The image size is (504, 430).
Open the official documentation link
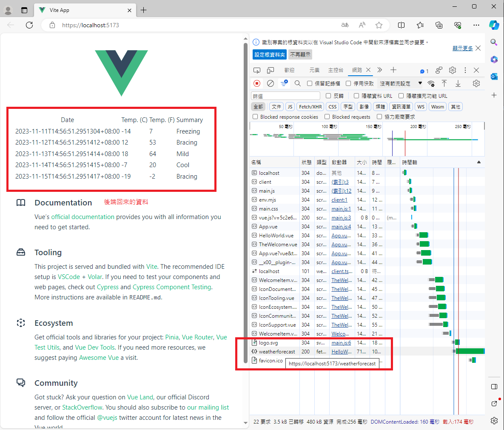[x=83, y=217]
